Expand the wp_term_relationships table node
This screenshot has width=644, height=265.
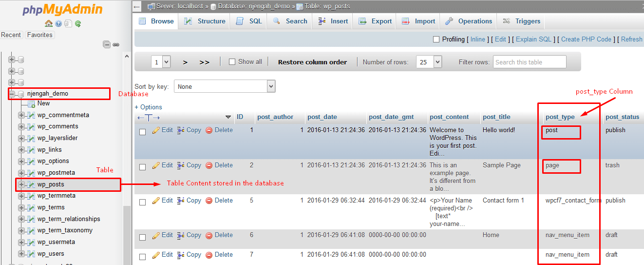pyautogui.click(x=21, y=219)
